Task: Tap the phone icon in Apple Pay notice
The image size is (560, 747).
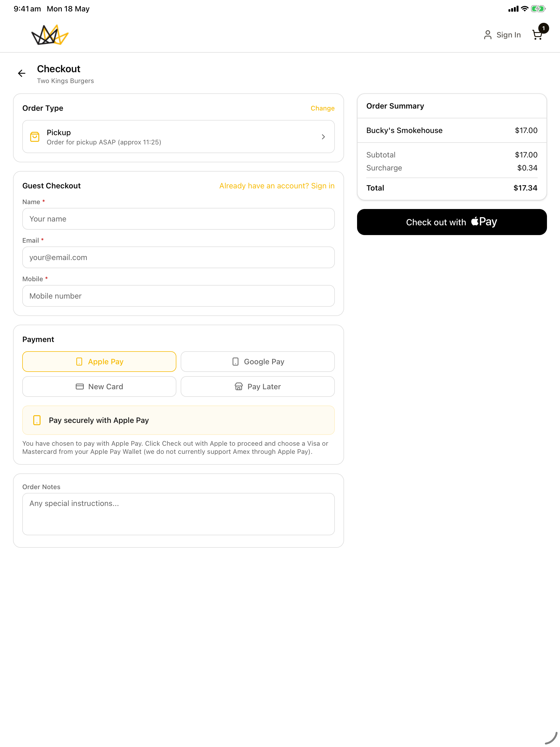Action: [x=37, y=420]
